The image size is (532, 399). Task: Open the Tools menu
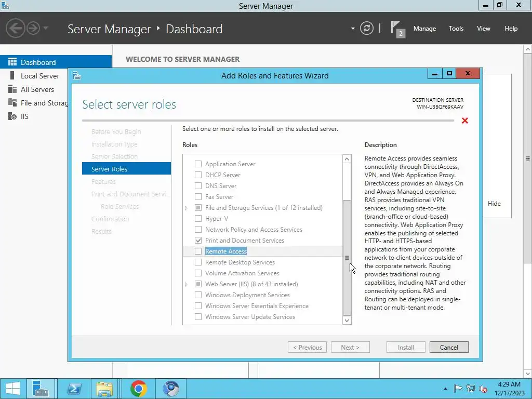click(x=456, y=29)
